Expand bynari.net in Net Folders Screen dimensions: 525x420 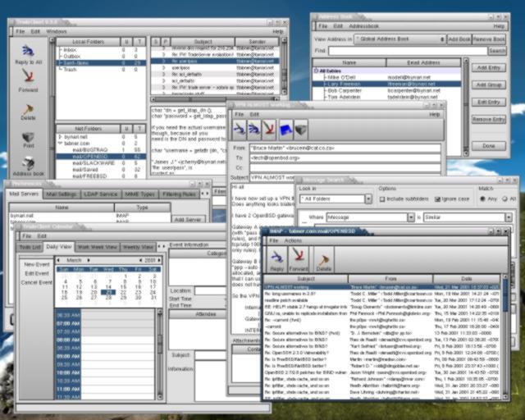[x=60, y=137]
